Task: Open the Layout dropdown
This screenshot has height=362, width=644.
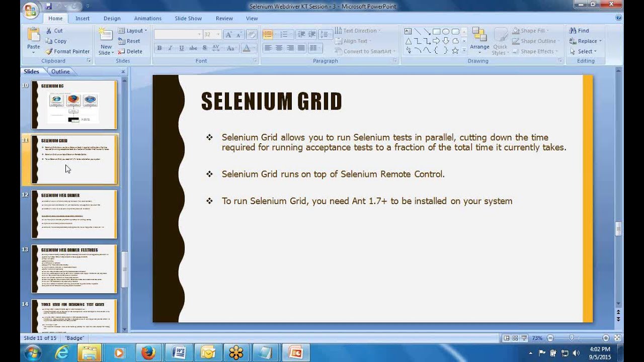Action: [x=133, y=31]
